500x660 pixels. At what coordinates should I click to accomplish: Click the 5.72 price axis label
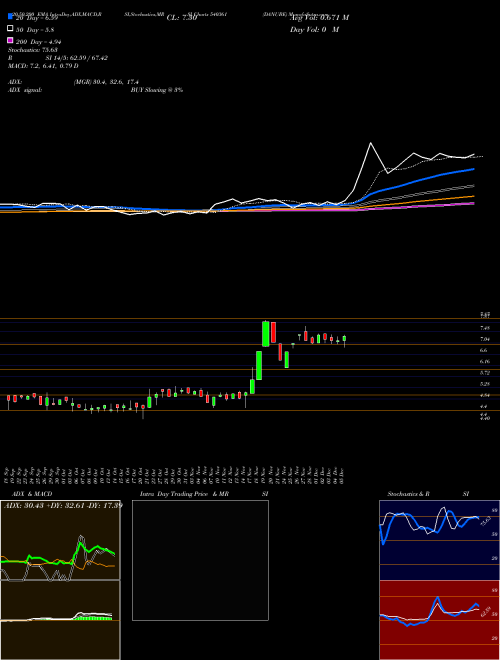coord(484,373)
